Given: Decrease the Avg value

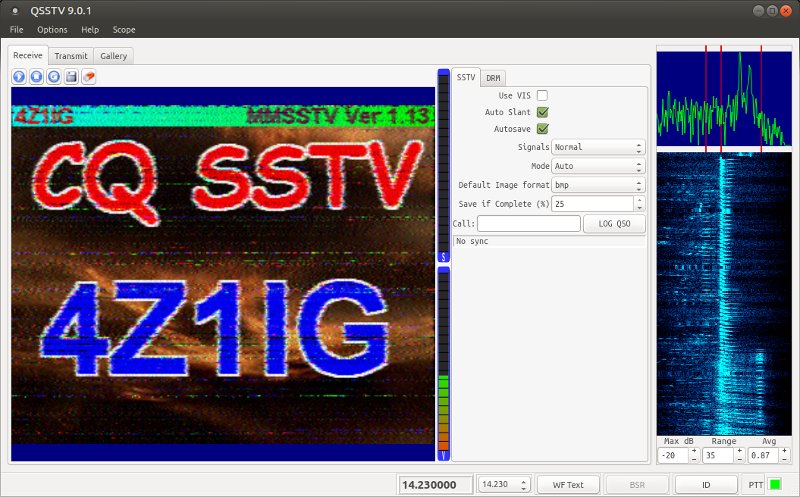Looking at the screenshot, I should 784,459.
